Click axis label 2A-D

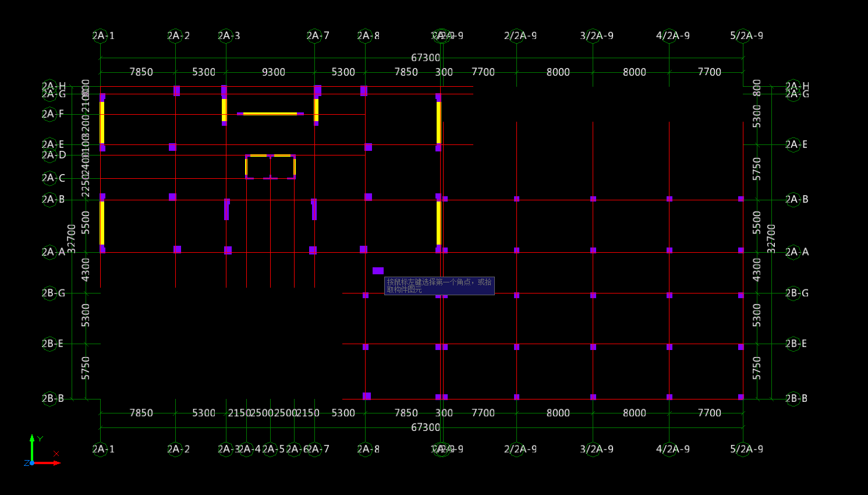tap(54, 155)
